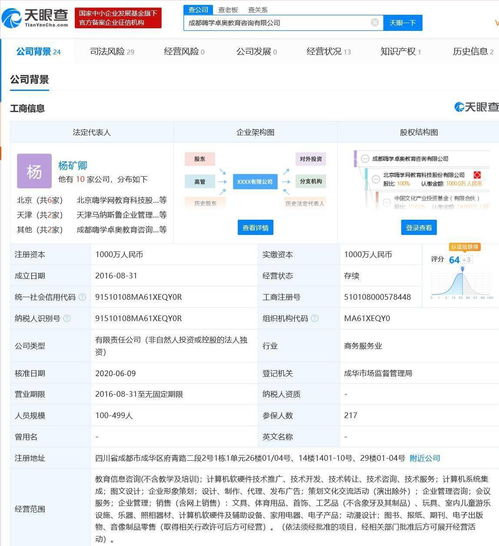Click the 历史法定代表人 box in the chart
This screenshot has width=499, height=546.
click(x=305, y=203)
